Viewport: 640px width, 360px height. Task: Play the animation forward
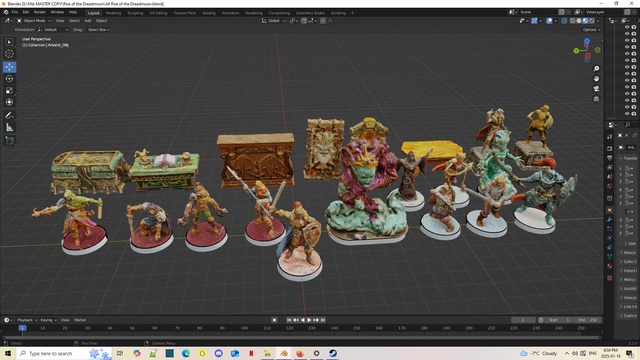[x=309, y=320]
